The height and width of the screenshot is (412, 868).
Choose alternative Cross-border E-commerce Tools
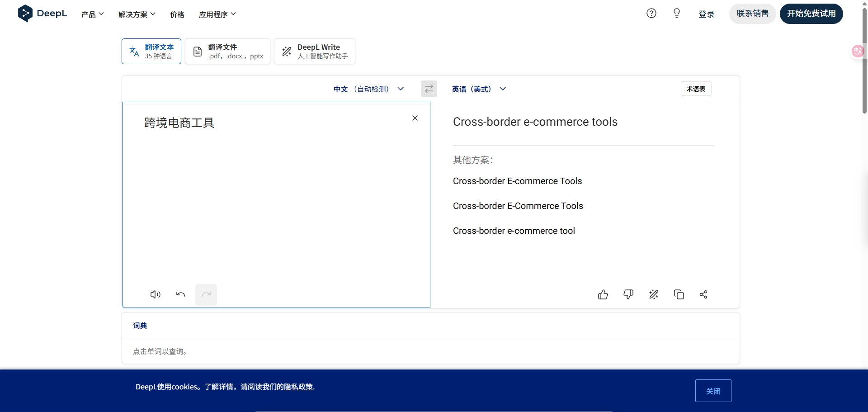pos(517,181)
